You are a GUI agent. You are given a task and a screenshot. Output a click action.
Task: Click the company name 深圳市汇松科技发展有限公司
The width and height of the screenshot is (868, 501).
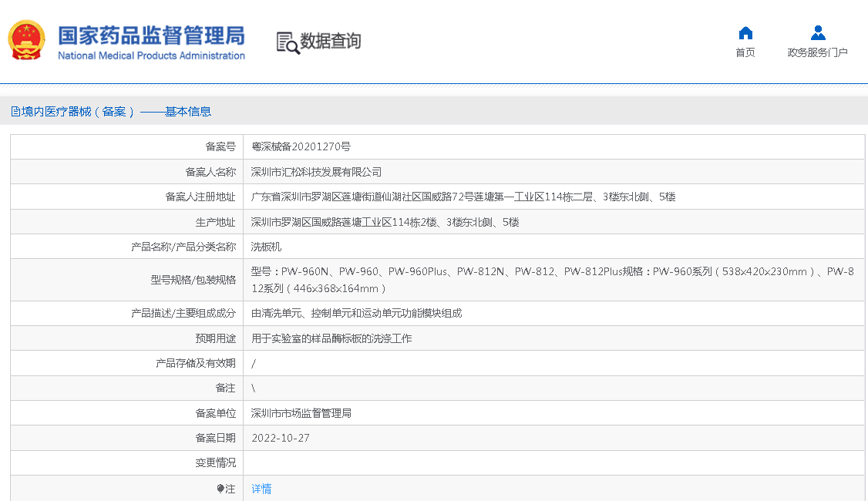[x=316, y=172]
